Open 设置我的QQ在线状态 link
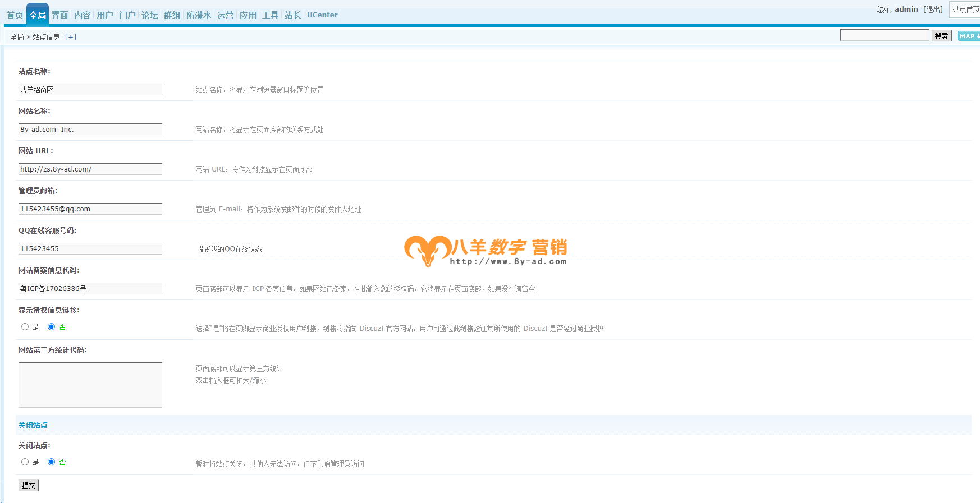Screen dimensions: 980x503 (230, 249)
